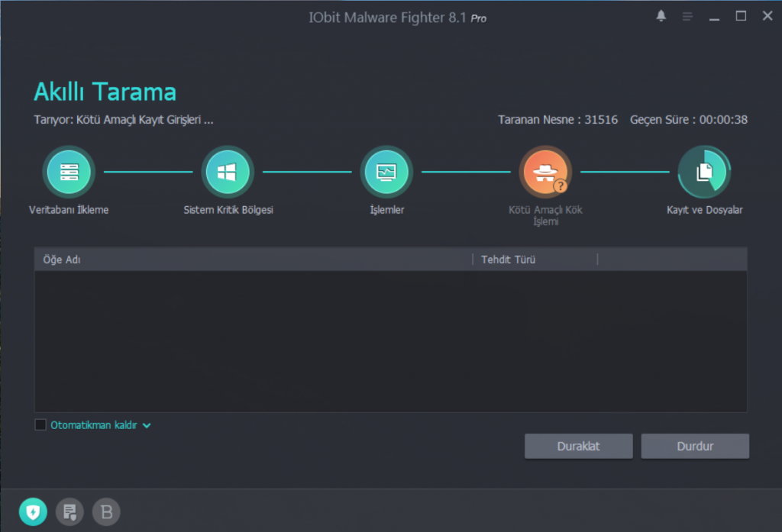The height and width of the screenshot is (532, 782).
Task: Click the Sistem Kritik Bölgesi Windows icon
Action: click(228, 172)
